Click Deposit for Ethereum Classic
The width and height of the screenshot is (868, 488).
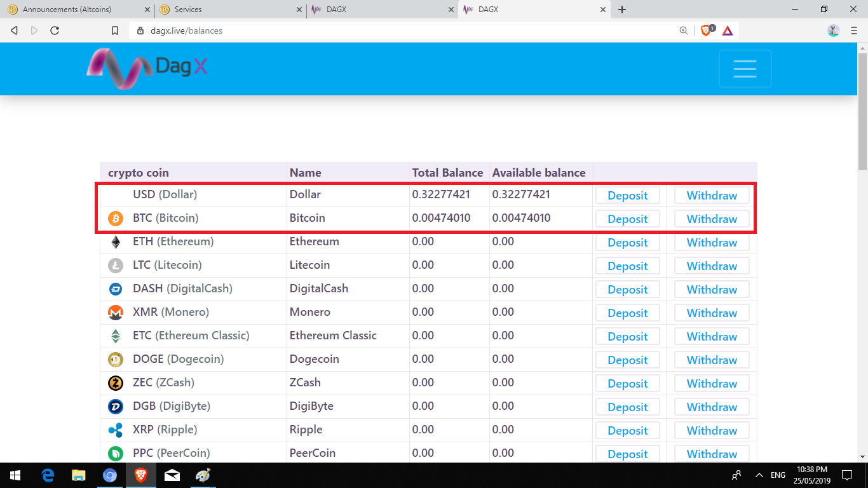(628, 336)
